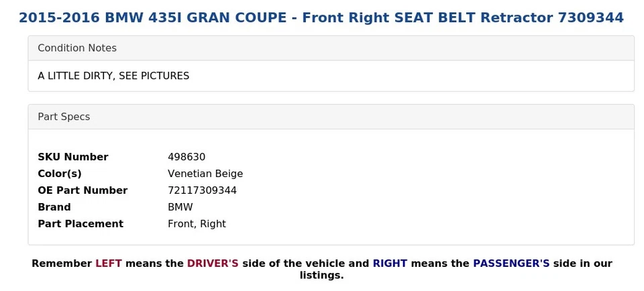Click the Condition Notes panel header
The image size is (644, 291).
[x=77, y=48]
